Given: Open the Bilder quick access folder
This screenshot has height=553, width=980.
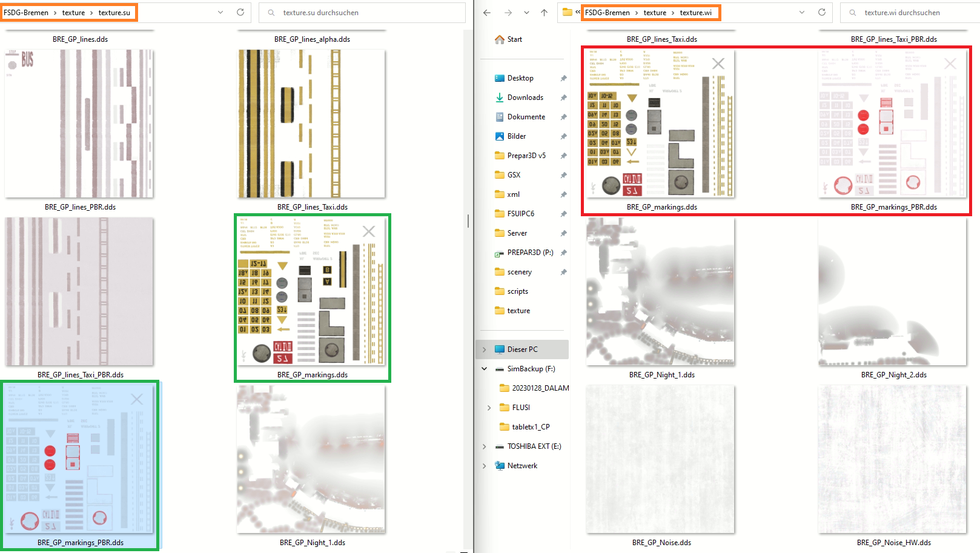Looking at the screenshot, I should (516, 136).
